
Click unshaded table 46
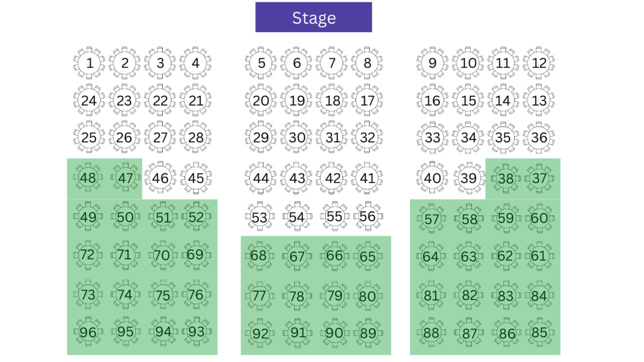coord(160,178)
